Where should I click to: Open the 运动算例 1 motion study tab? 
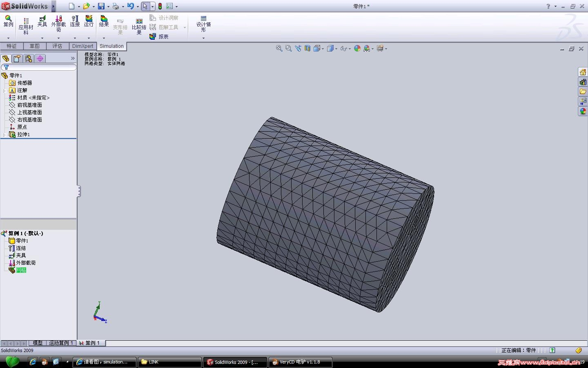61,343
